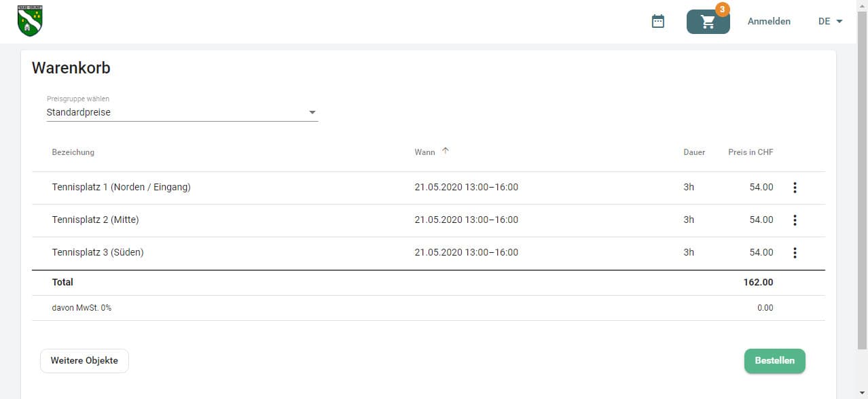Viewport: 868px width, 399px height.
Task: Open the calendar view icon
Action: pyautogui.click(x=657, y=21)
